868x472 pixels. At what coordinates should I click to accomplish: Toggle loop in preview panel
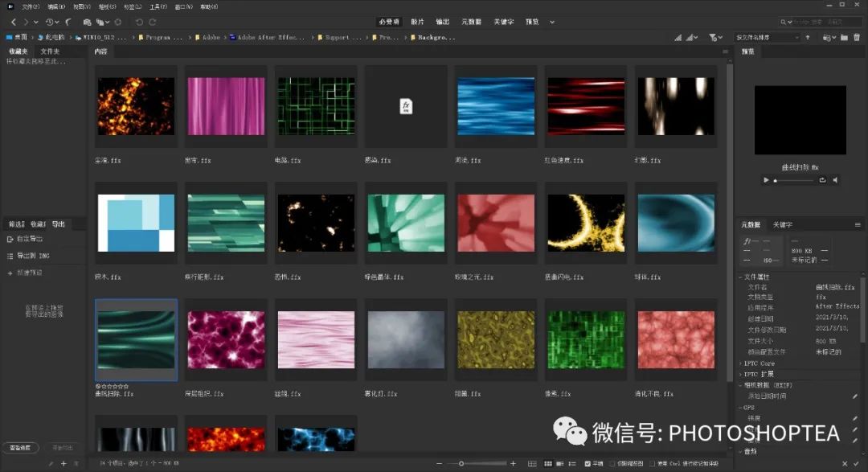(x=823, y=180)
